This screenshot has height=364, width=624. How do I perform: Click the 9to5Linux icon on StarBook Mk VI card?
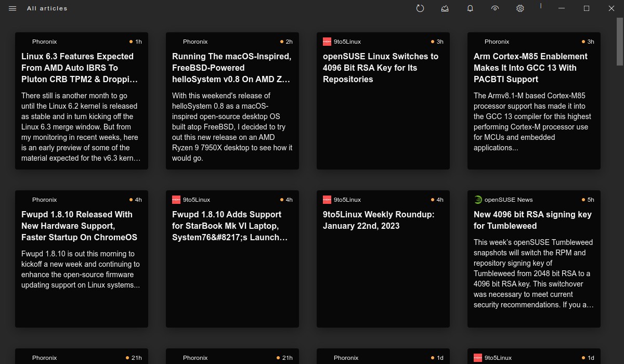pos(176,200)
